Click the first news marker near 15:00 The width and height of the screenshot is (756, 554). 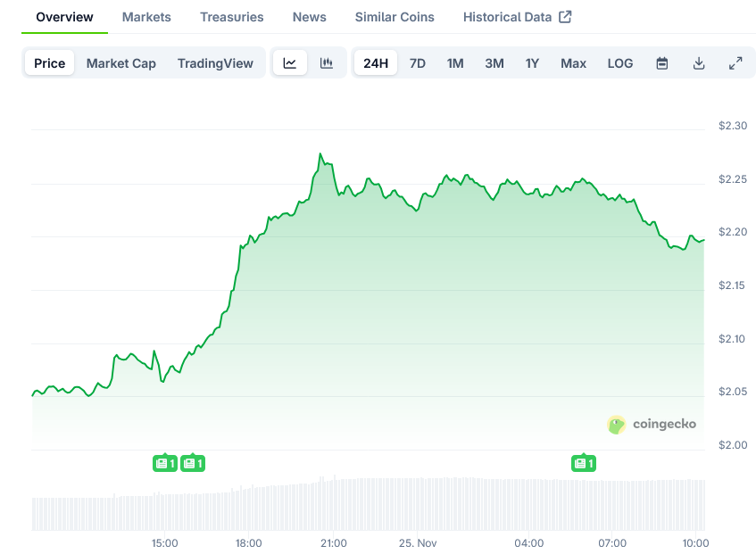pos(166,463)
